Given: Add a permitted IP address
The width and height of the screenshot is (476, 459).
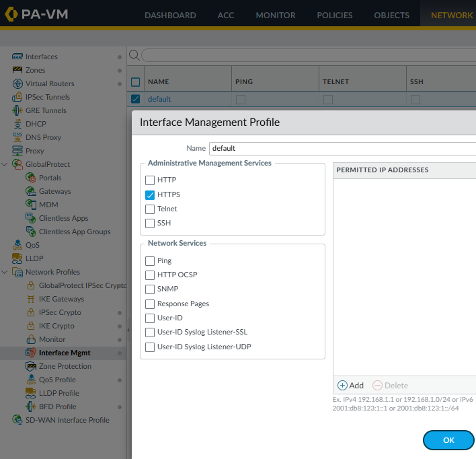Looking at the screenshot, I should tap(350, 386).
